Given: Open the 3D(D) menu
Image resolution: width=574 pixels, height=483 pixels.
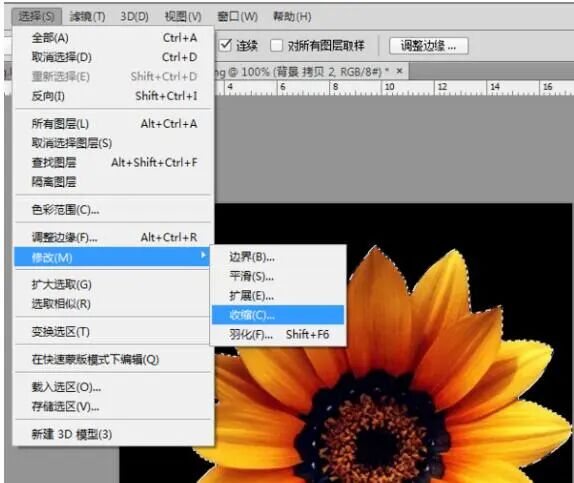Looking at the screenshot, I should coord(134,16).
